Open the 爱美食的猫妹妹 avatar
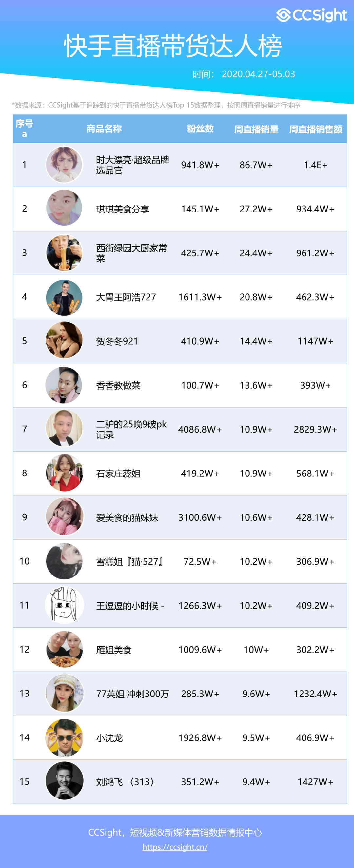Screen dimensions: 354x868 64,516
